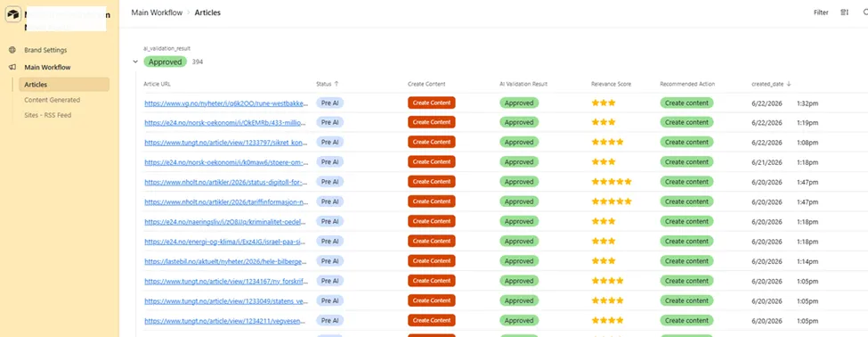Click the ascending sort arrow on Status header
The image size is (868, 337).
coord(336,84)
